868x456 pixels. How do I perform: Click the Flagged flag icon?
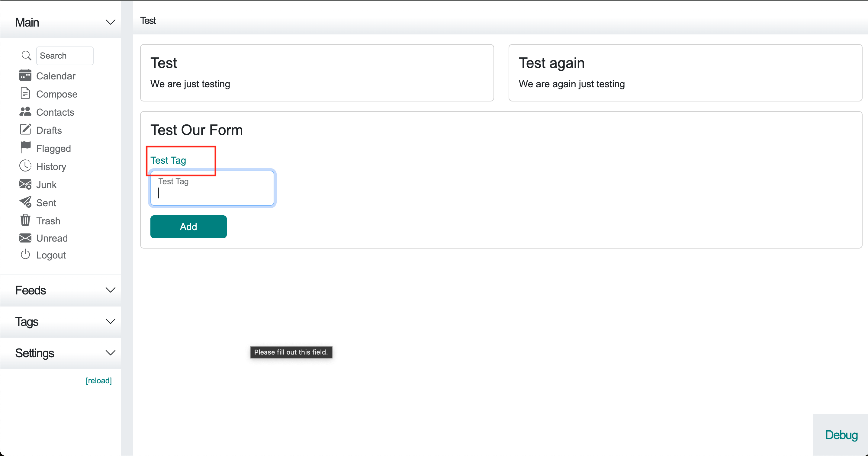point(25,148)
